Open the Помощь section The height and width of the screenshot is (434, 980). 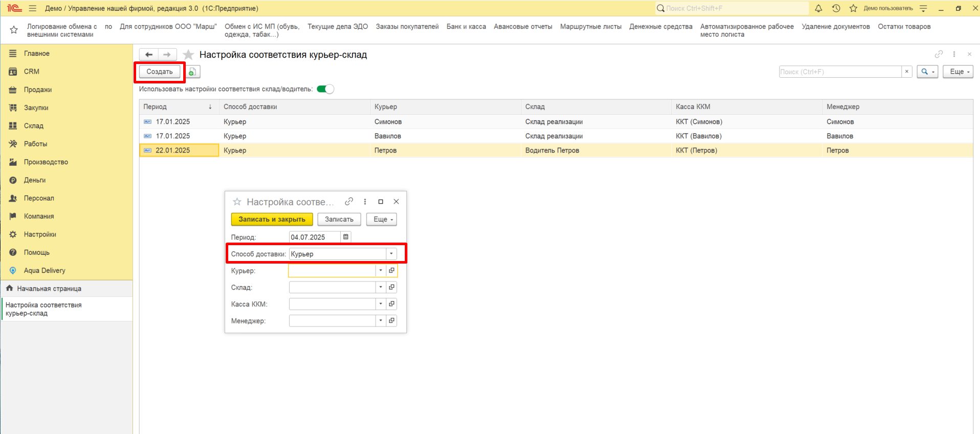point(37,252)
